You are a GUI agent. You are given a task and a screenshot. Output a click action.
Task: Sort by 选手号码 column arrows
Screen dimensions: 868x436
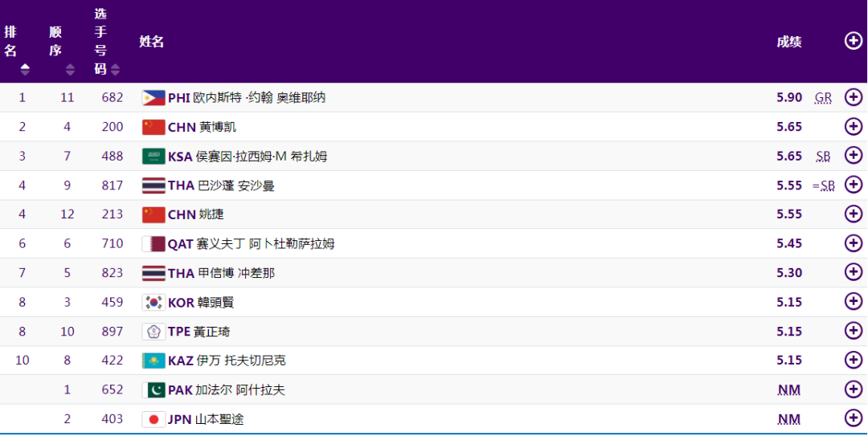(115, 70)
